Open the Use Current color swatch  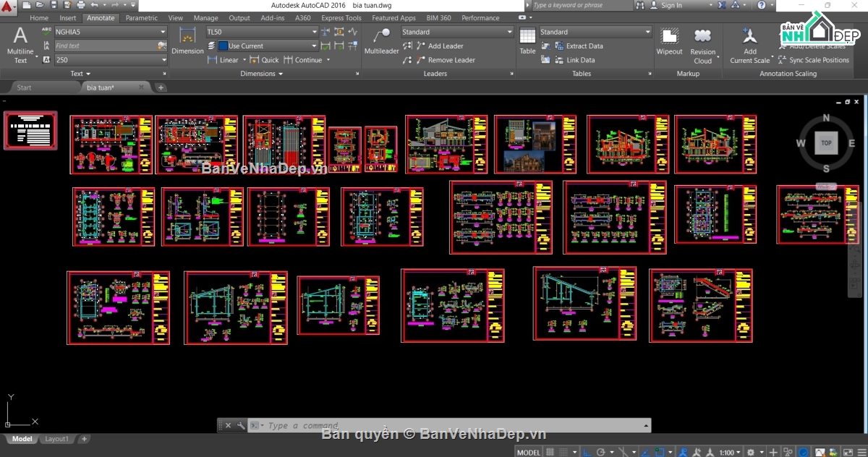[223, 46]
